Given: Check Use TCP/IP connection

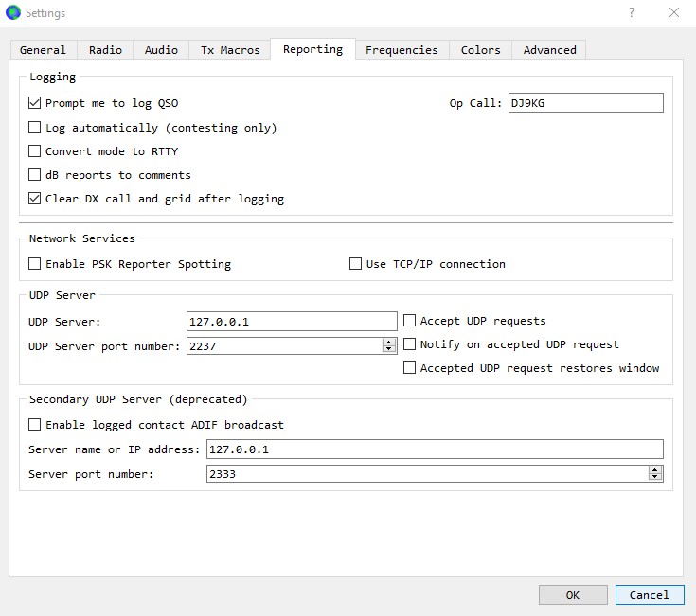Looking at the screenshot, I should (x=355, y=264).
